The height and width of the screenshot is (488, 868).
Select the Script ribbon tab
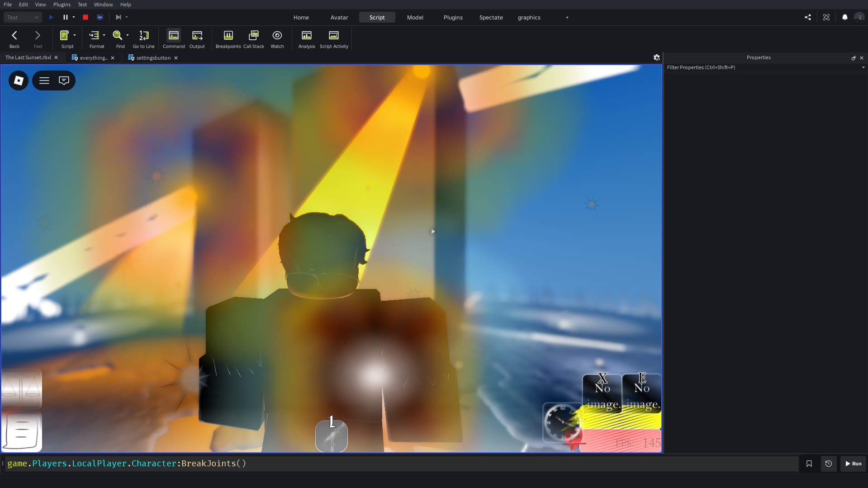pyautogui.click(x=377, y=17)
